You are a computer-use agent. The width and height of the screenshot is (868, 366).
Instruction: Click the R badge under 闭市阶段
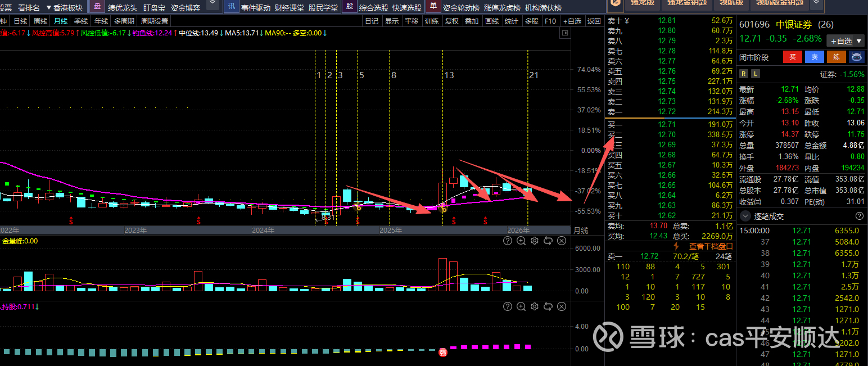(744, 74)
